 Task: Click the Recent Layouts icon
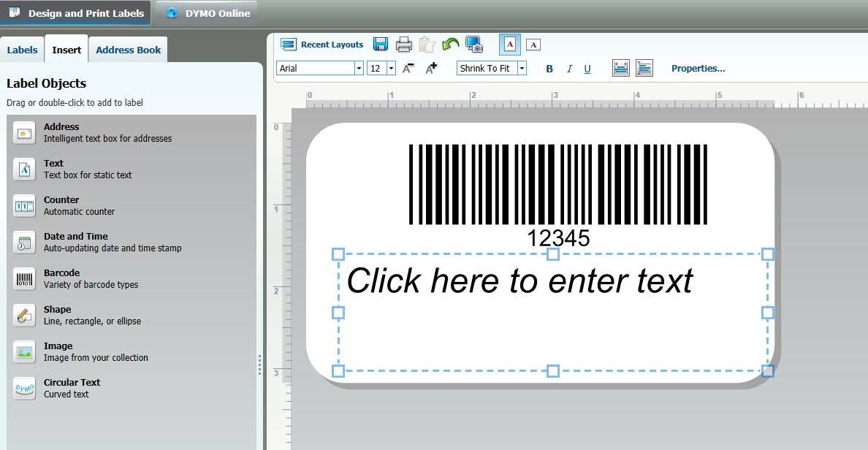pyautogui.click(x=289, y=45)
